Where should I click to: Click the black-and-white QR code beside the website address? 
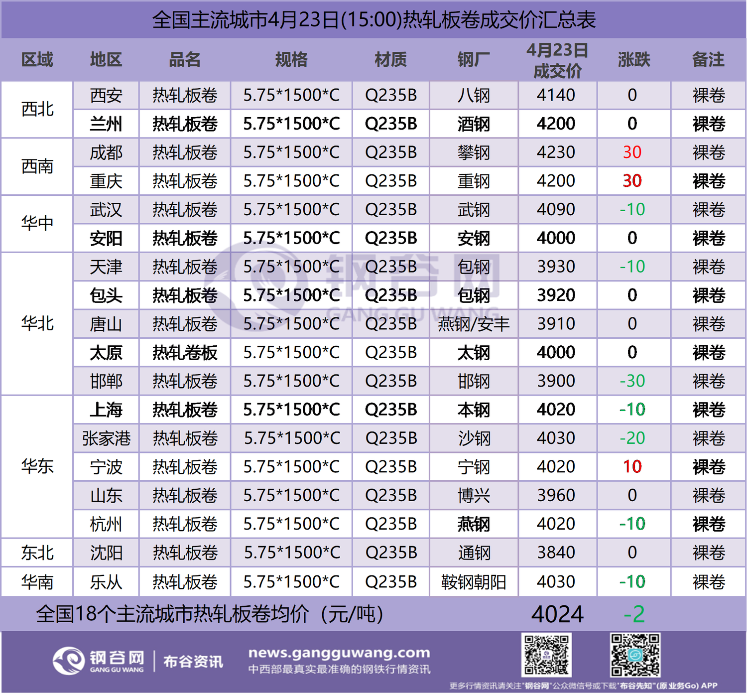coord(546,655)
